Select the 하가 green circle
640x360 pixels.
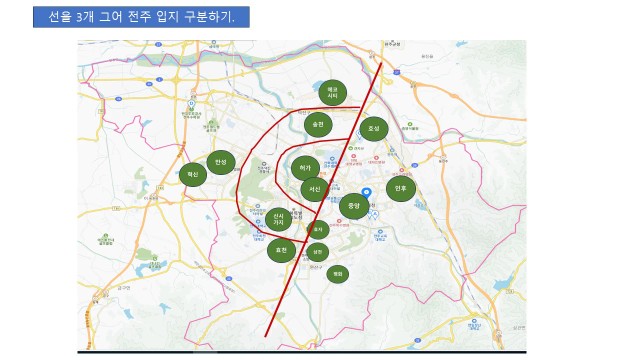pos(305,168)
